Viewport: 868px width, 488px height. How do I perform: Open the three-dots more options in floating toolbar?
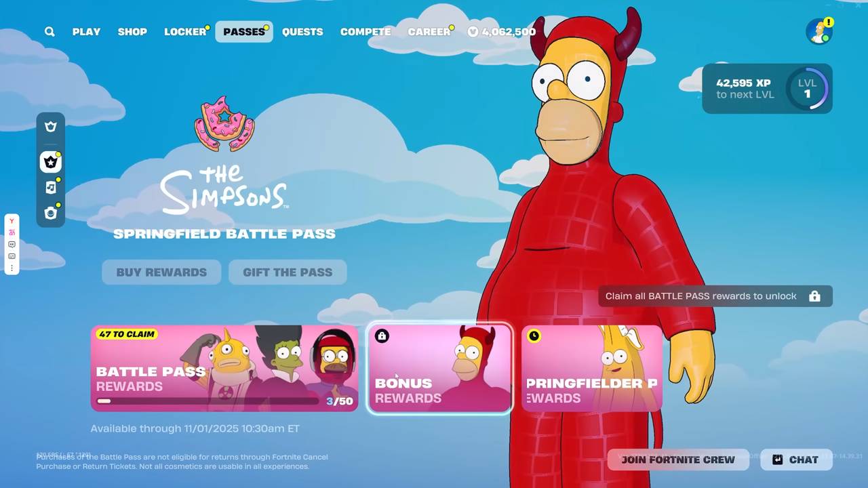coord(12,268)
